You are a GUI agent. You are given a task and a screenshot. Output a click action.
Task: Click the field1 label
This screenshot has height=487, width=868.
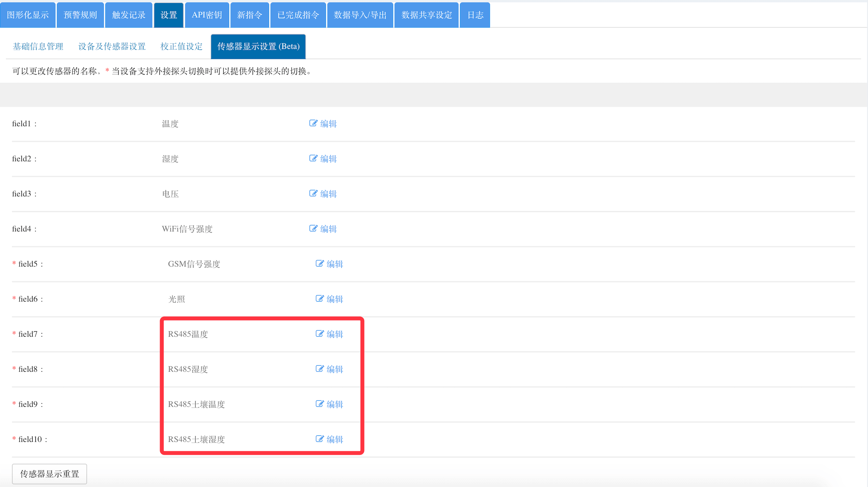(x=24, y=124)
